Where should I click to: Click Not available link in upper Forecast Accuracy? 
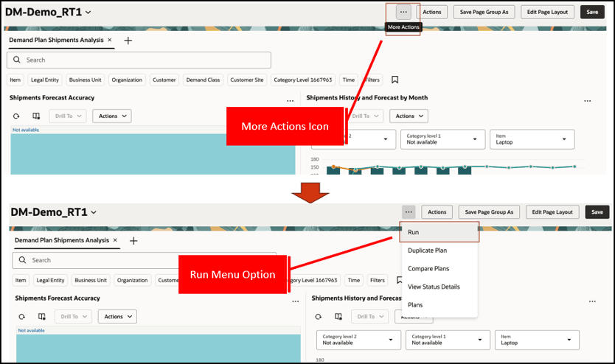pos(26,130)
